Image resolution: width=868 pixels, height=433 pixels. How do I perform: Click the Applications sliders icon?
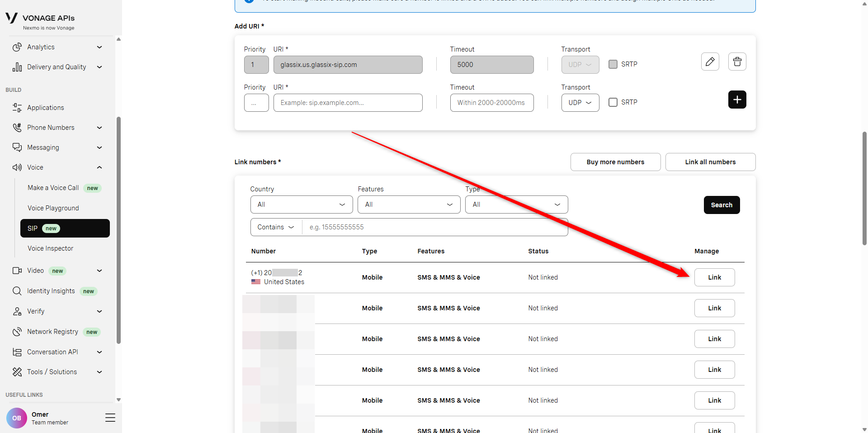pos(17,108)
